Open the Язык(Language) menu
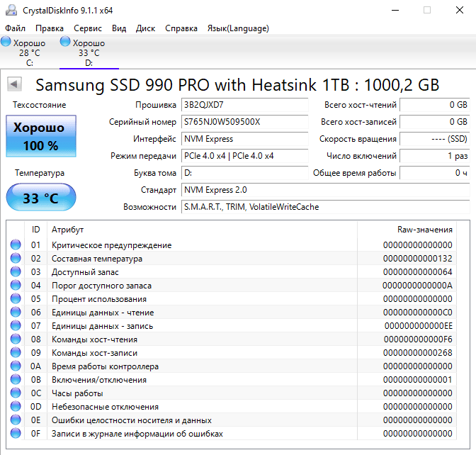476x455 pixels. coord(238,28)
